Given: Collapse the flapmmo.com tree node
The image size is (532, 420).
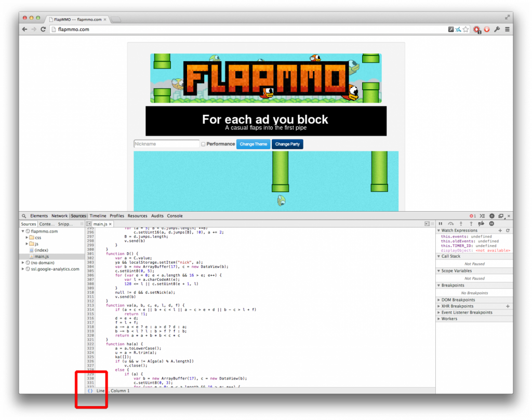Looking at the screenshot, I should [23, 231].
